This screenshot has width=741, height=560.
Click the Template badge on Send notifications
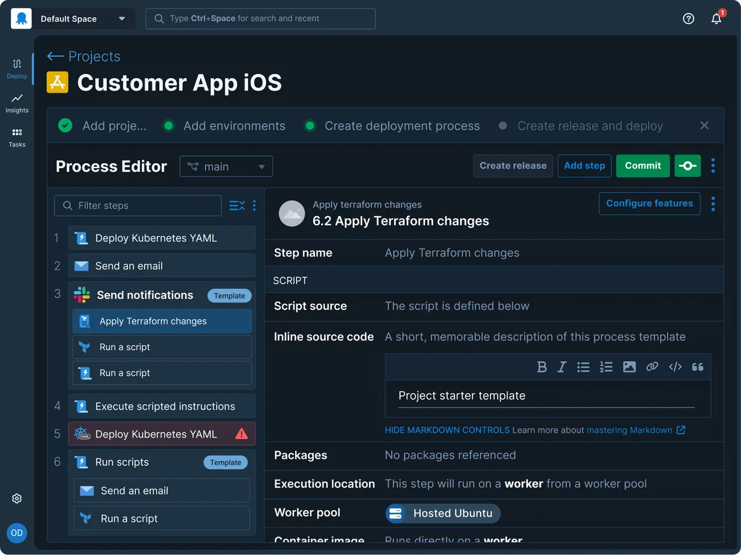pyautogui.click(x=230, y=296)
